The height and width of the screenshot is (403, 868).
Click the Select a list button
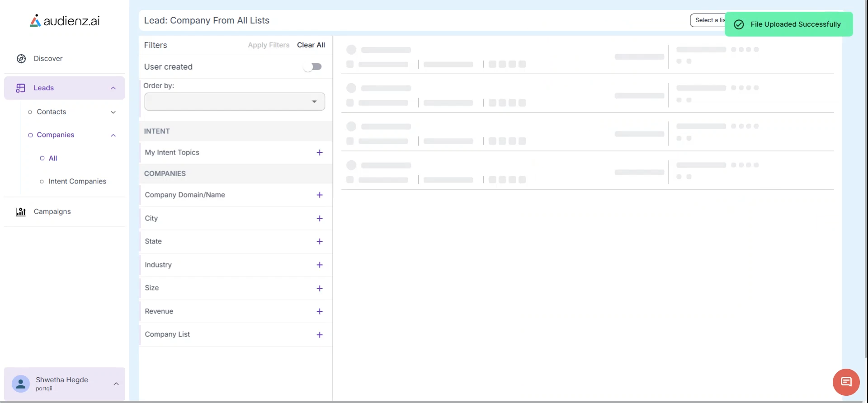708,20
